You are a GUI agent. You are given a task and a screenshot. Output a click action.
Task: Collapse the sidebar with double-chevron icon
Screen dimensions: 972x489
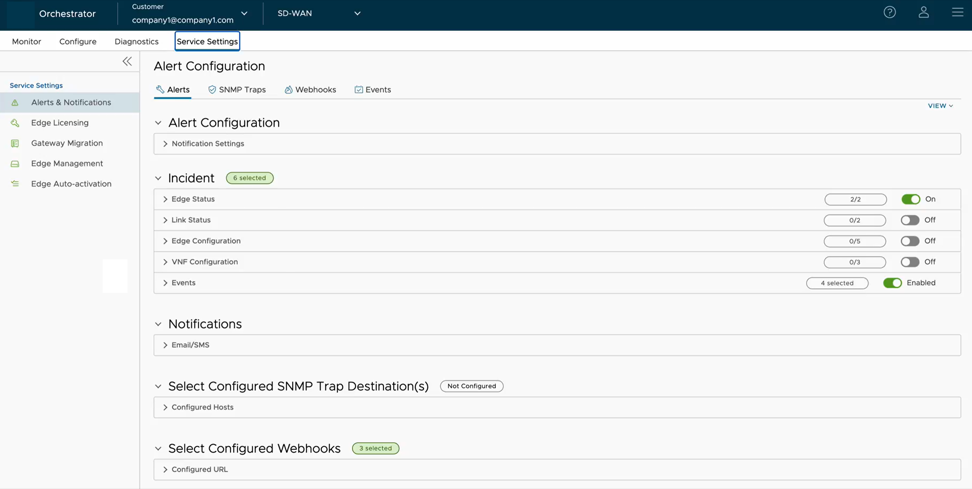pos(127,62)
